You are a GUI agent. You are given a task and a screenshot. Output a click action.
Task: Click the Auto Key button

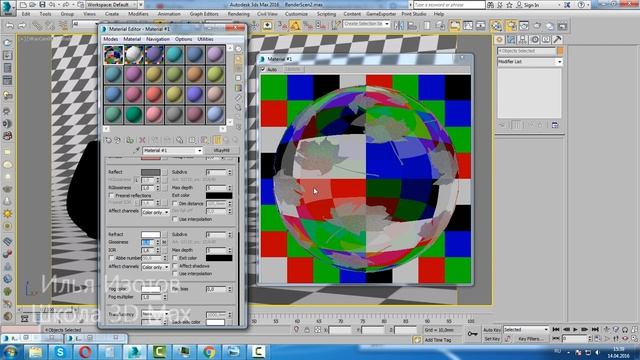(x=492, y=330)
